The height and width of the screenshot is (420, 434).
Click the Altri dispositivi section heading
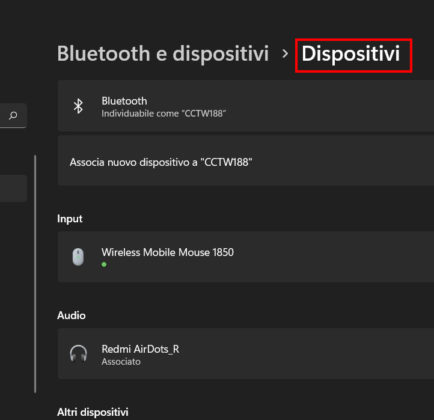click(x=93, y=412)
